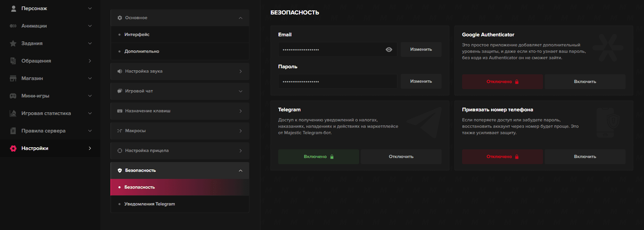Click the Игровая статистика chart icon

click(13, 113)
